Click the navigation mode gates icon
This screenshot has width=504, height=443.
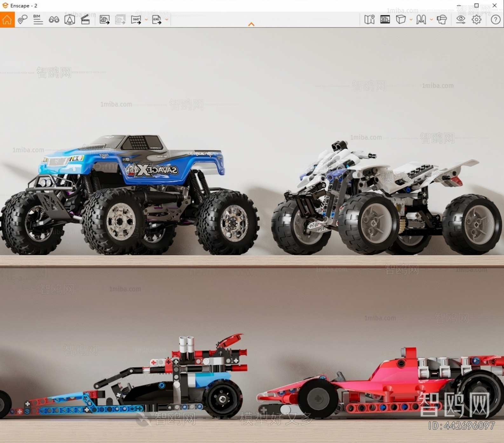(421, 20)
